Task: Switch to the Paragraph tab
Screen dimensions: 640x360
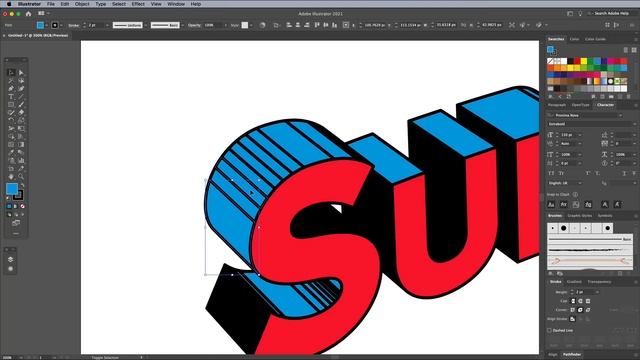Action: point(557,105)
